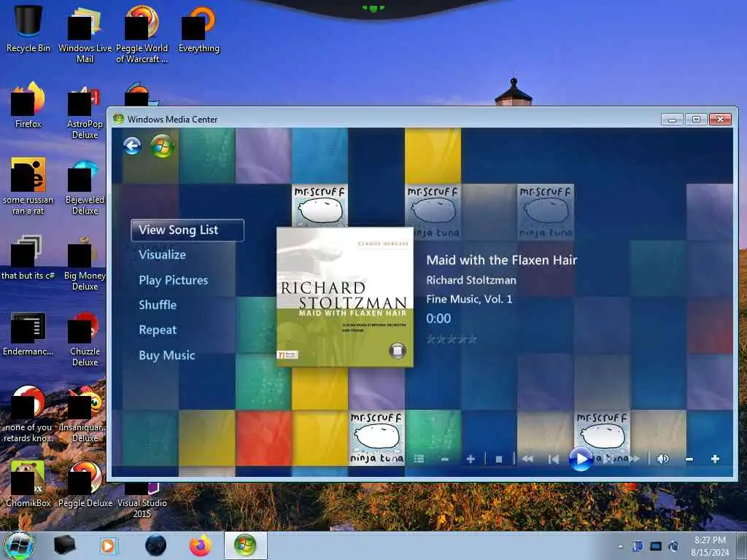Rewind the current track
Viewport: 747px width, 560px height.
[527, 459]
